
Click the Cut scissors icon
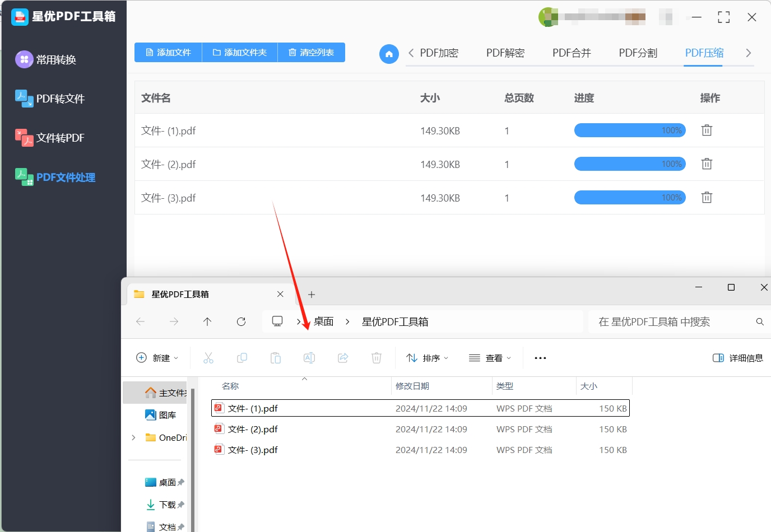tap(208, 358)
